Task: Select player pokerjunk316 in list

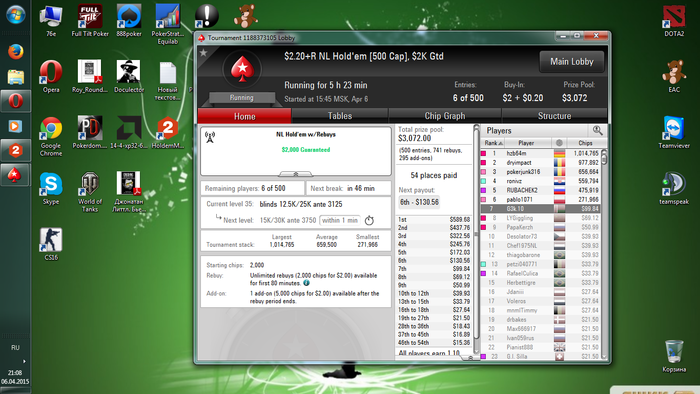Action: [541, 172]
